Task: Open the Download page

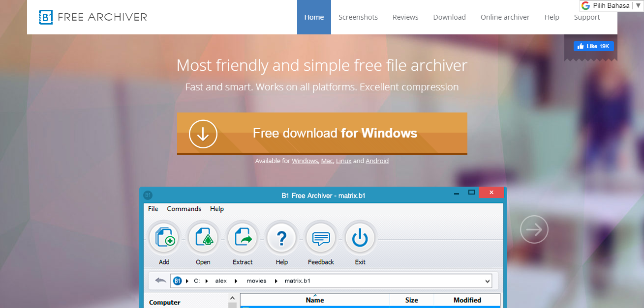Action: coord(449,17)
